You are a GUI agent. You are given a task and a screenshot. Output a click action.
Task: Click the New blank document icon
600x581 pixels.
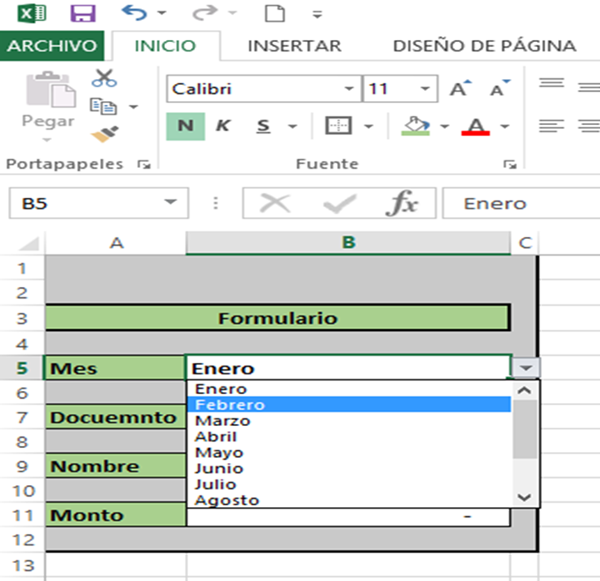(x=274, y=15)
